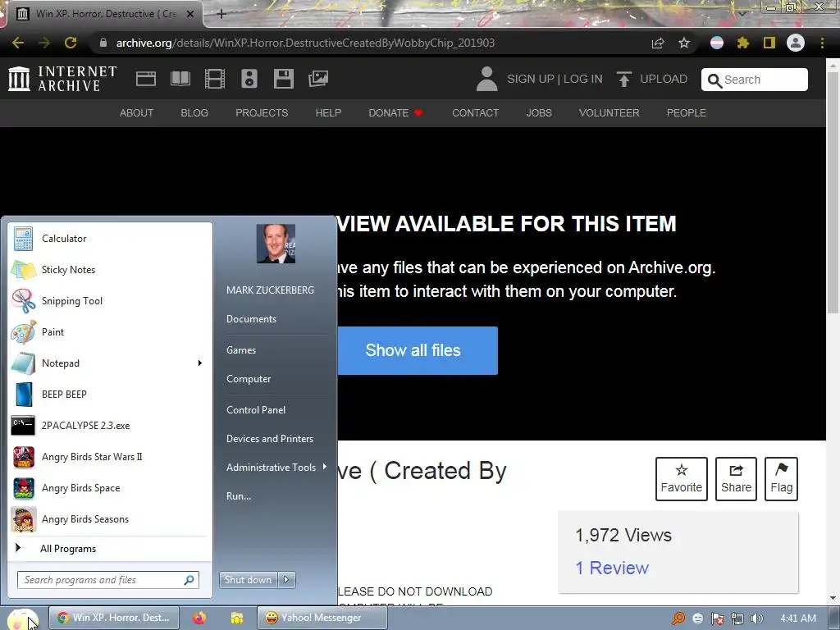Open the ABOUT nav link
Screen dimensions: 840x630
pyautogui.click(x=137, y=113)
